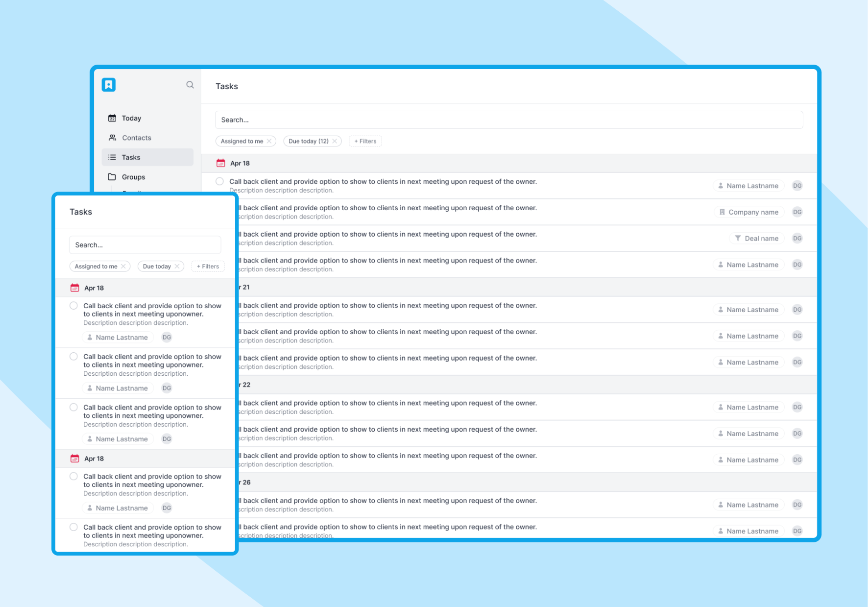Click the funnel icon on the Deal name chip

pos(738,238)
